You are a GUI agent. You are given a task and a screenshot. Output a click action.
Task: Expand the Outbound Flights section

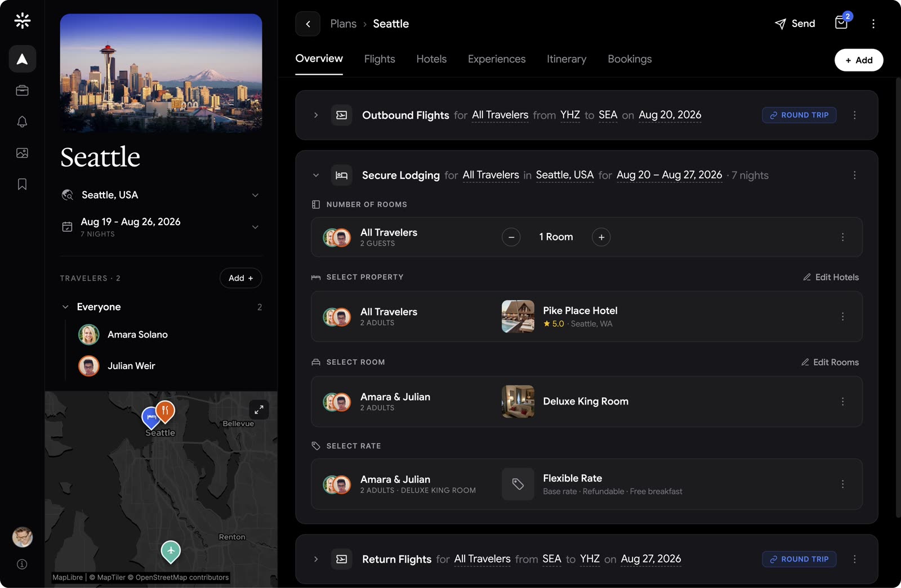[316, 115]
